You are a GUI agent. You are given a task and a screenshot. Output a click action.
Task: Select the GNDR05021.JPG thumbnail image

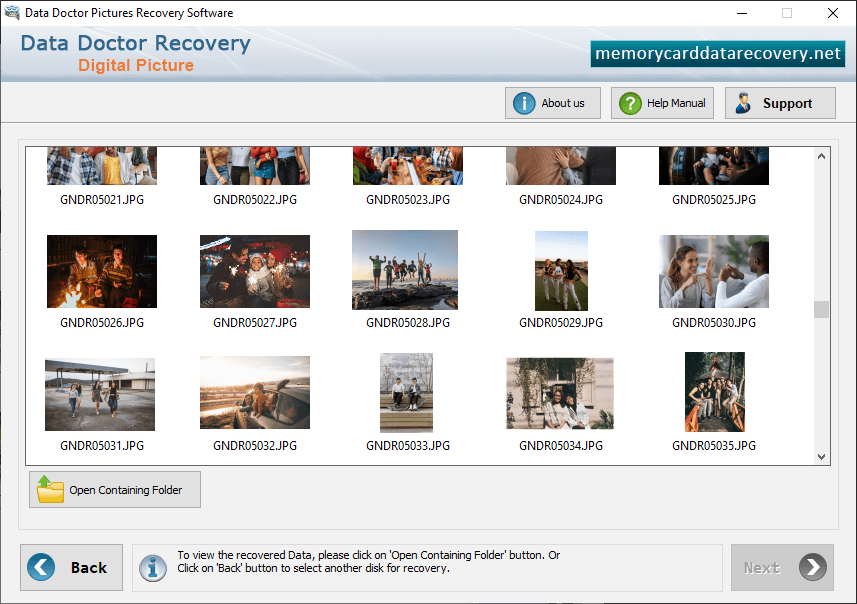click(102, 166)
